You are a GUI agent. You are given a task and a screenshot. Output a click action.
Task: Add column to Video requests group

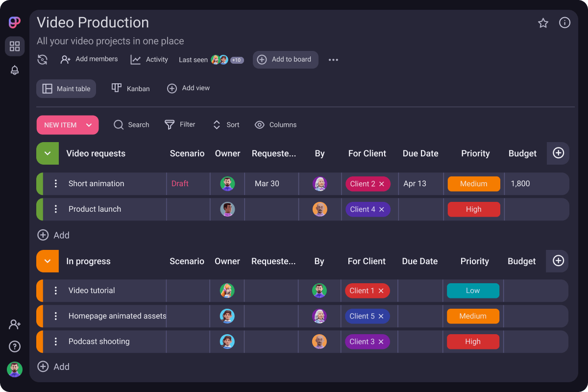tap(558, 153)
